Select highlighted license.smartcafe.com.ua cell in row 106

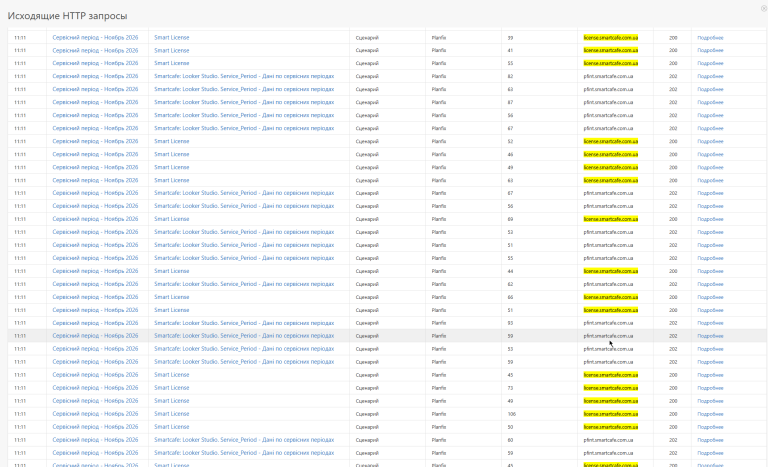pyautogui.click(x=610, y=414)
